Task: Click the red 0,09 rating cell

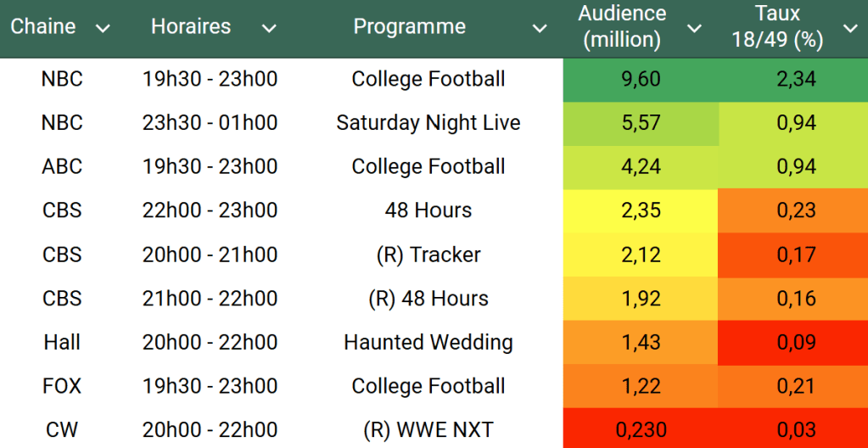Action: point(796,343)
